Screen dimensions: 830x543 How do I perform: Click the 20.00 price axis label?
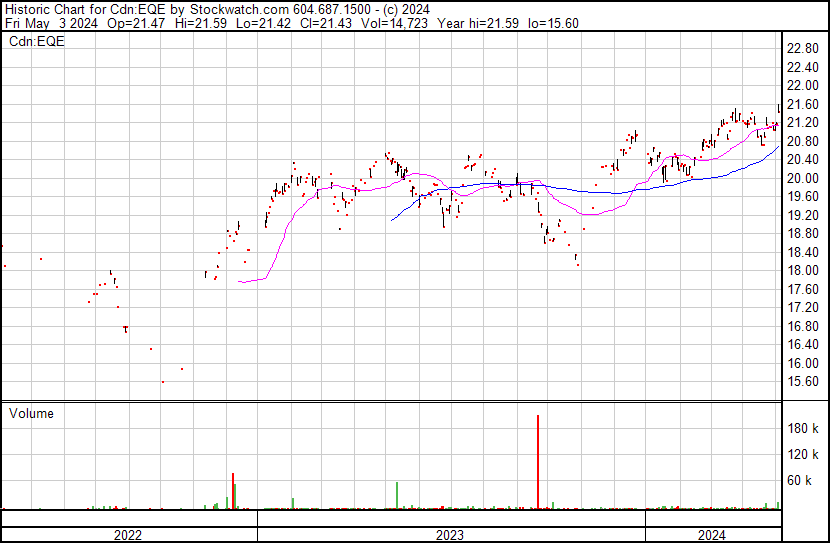click(802, 178)
